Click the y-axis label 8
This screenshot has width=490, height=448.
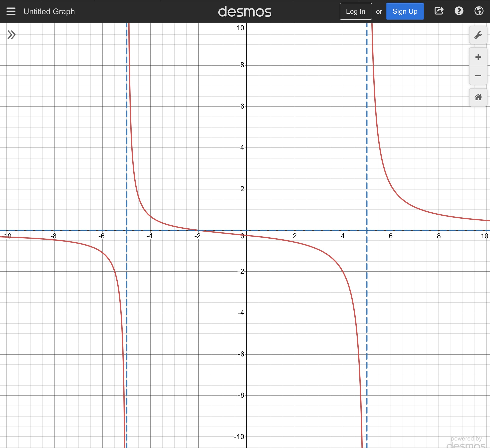click(242, 65)
